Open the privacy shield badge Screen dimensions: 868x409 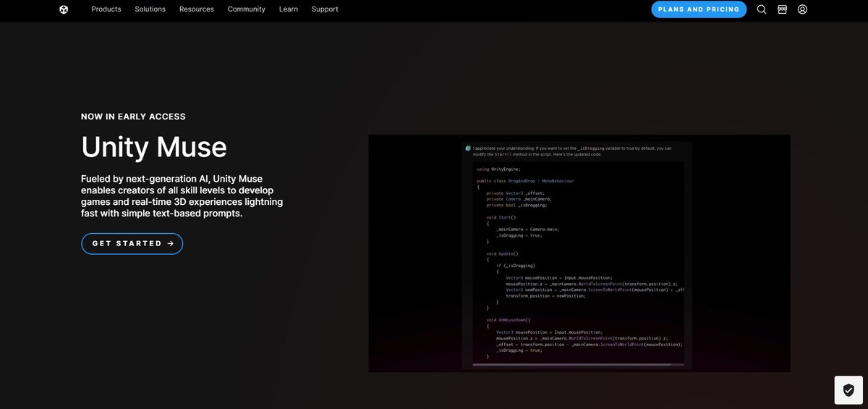coord(848,389)
